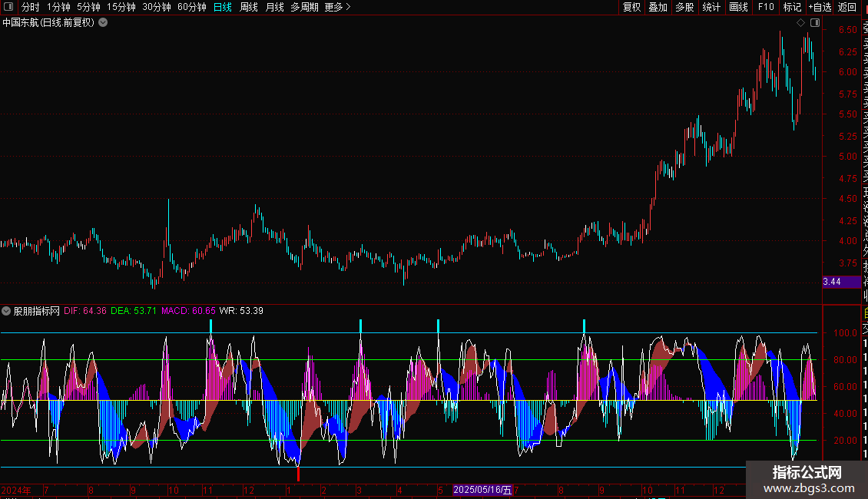Switch to the 分时 intraday view
Screen dimensions: 868x499
(x=30, y=7)
